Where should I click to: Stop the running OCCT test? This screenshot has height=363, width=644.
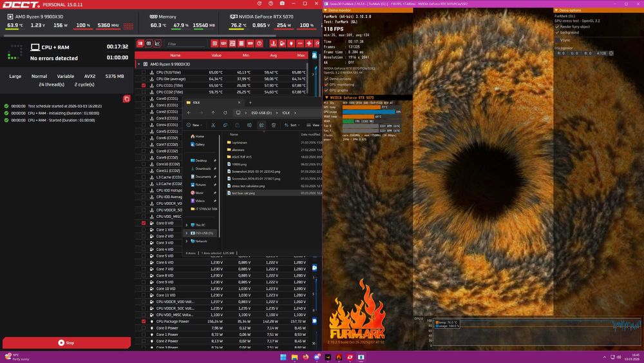point(66,342)
